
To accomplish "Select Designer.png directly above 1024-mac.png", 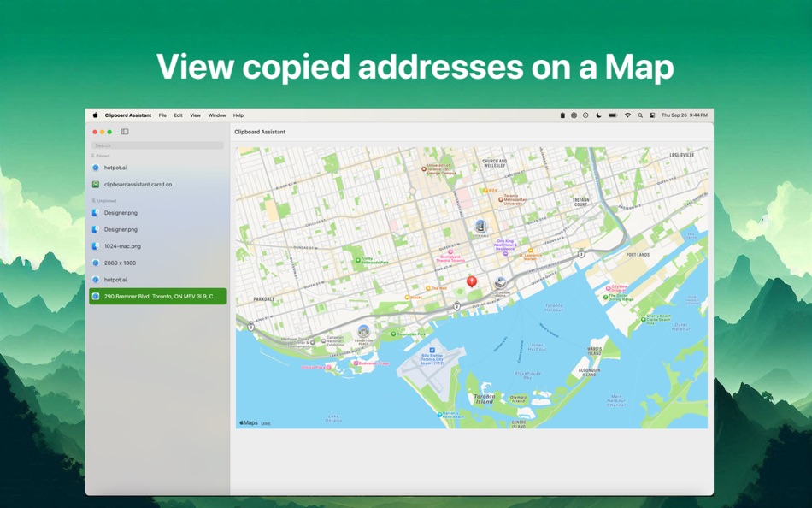I will (x=157, y=229).
